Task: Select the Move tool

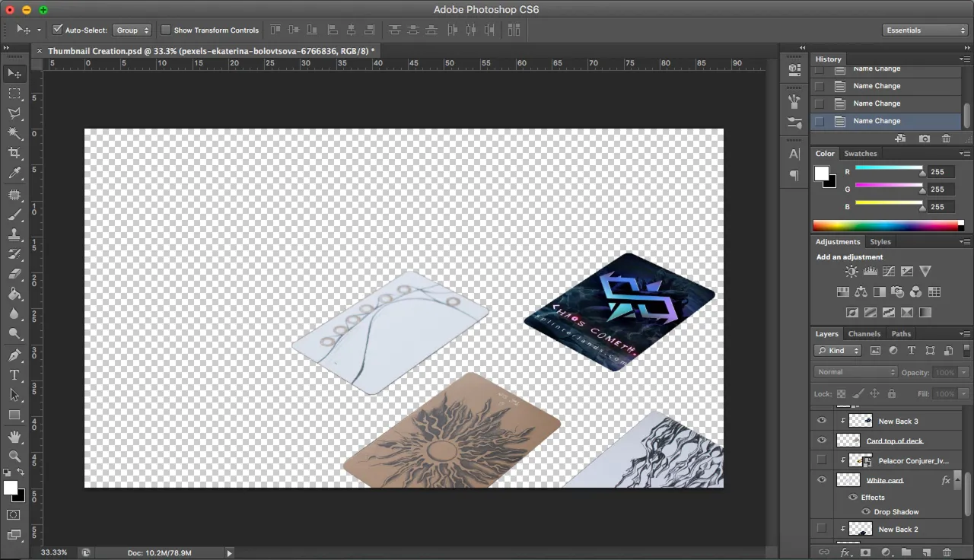Action: pos(14,73)
